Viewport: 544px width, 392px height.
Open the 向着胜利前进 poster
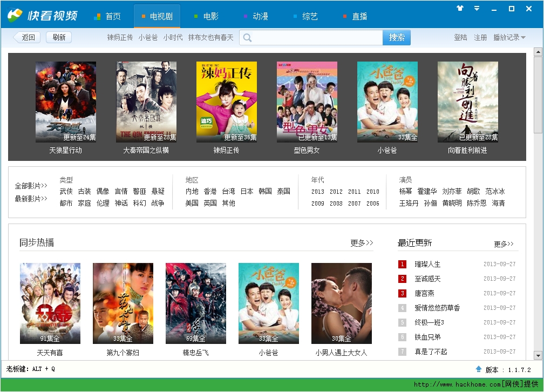tap(468, 102)
